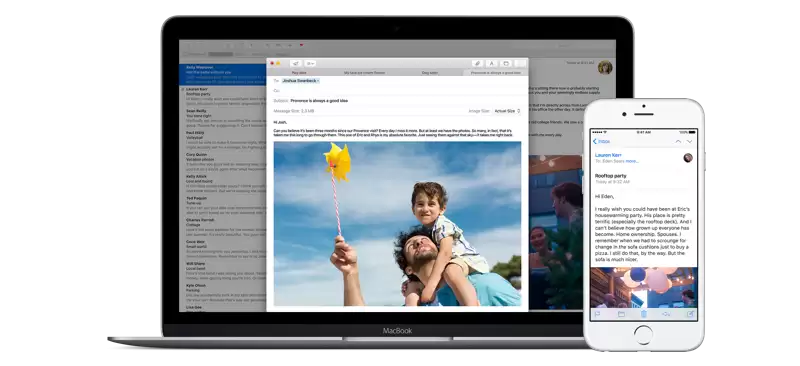The image size is (800, 366).
Task: Switch to the ice cream flavor compose tab
Action: click(x=364, y=72)
